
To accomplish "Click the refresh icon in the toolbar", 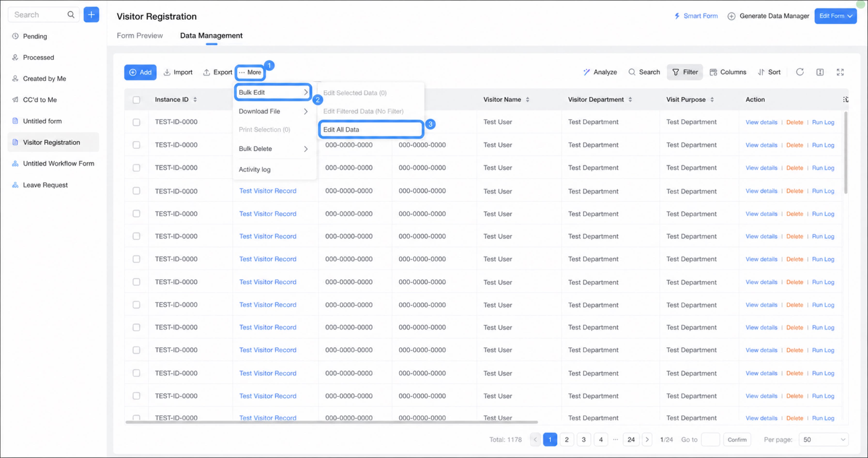I will click(799, 72).
